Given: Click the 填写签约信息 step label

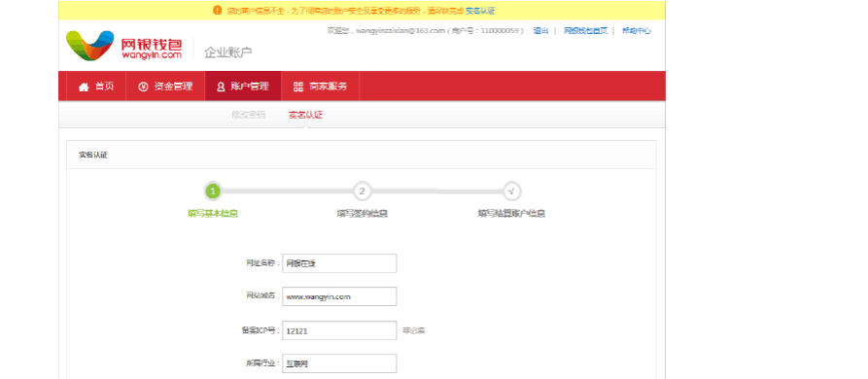Looking at the screenshot, I should pyautogui.click(x=362, y=214).
